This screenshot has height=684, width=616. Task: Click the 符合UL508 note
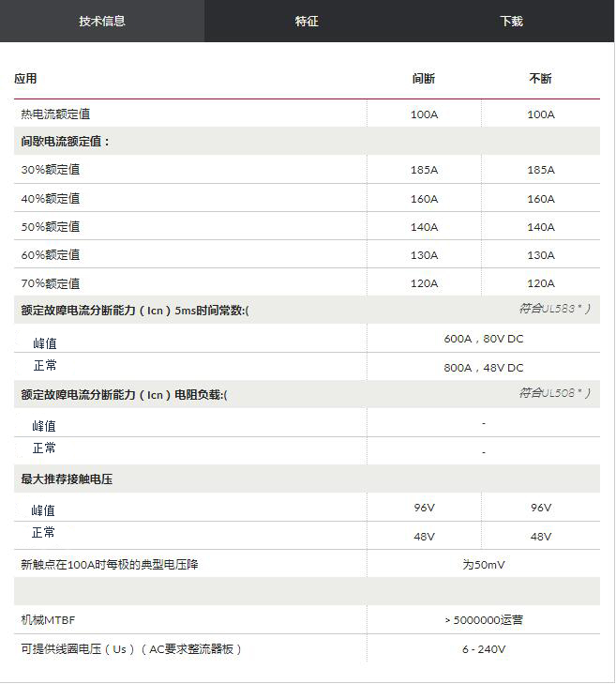point(555,393)
